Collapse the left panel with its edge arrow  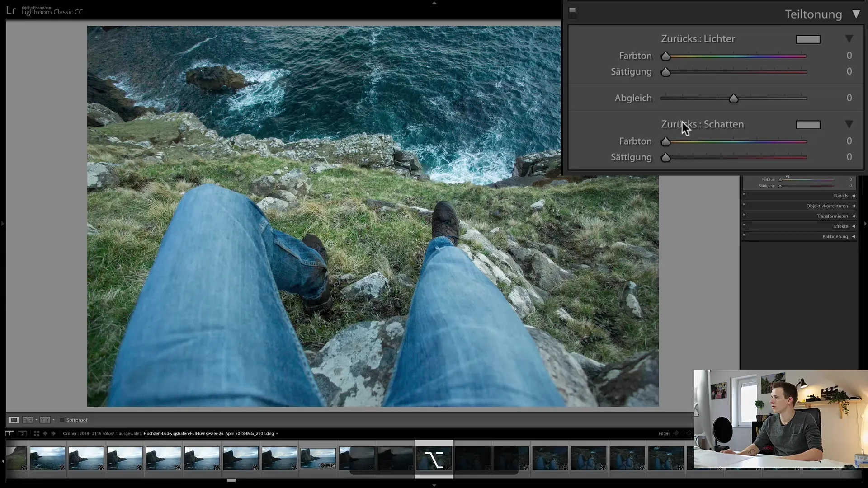(2, 223)
